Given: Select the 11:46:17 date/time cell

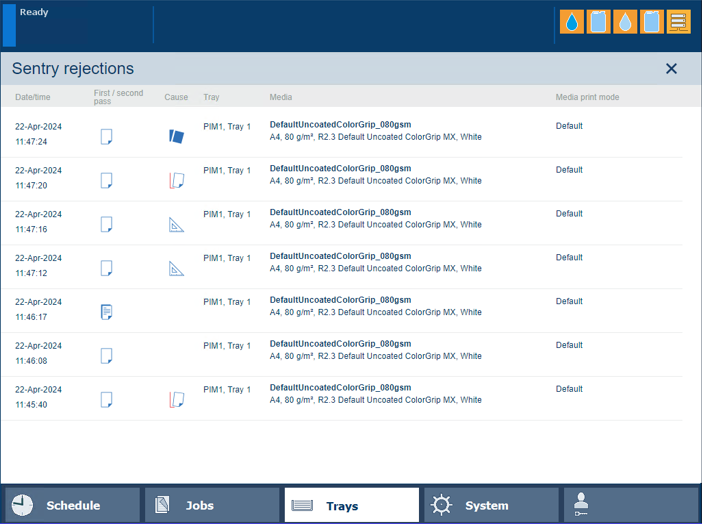Looking at the screenshot, I should (x=39, y=309).
